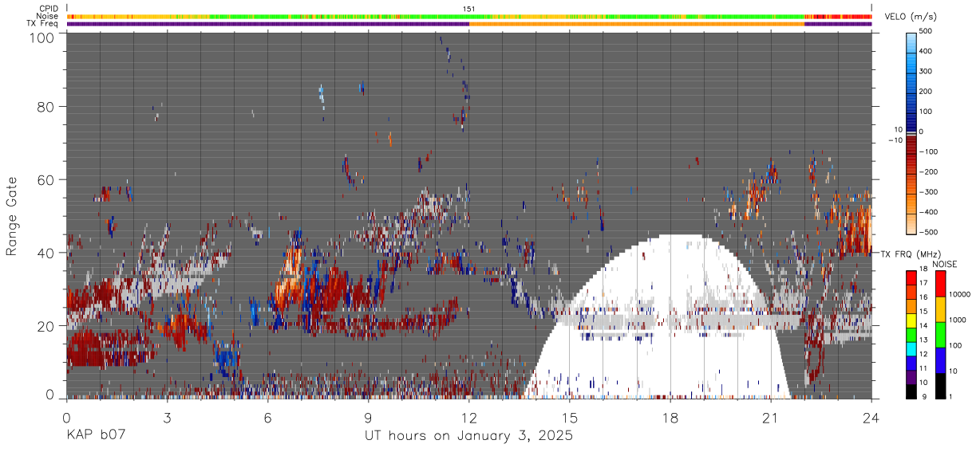The height and width of the screenshot is (452, 980).
Task: Click the NOISE legend title
Action: point(944,264)
